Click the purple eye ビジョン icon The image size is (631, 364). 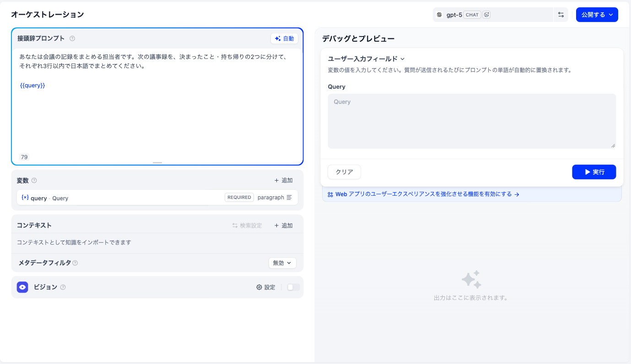coord(22,287)
